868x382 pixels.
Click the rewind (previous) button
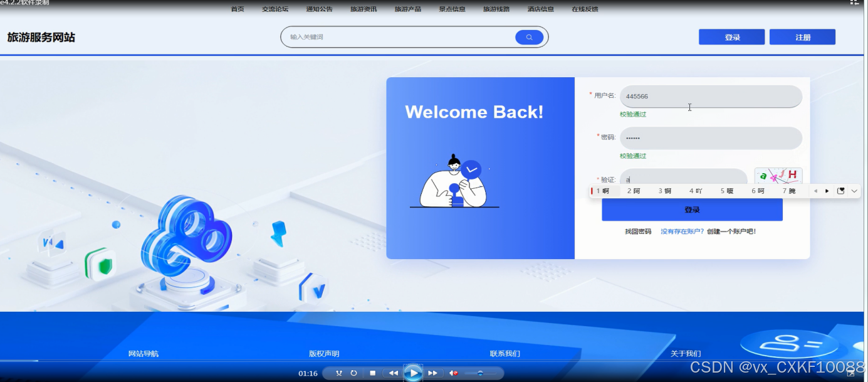[393, 373]
